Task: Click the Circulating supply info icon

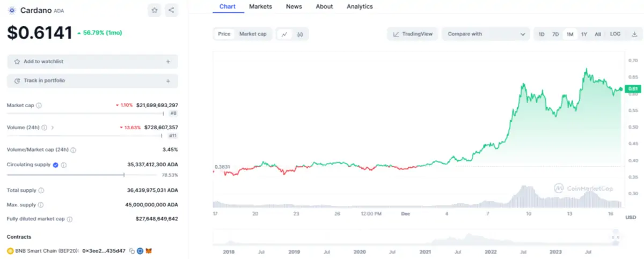Action: click(x=64, y=165)
